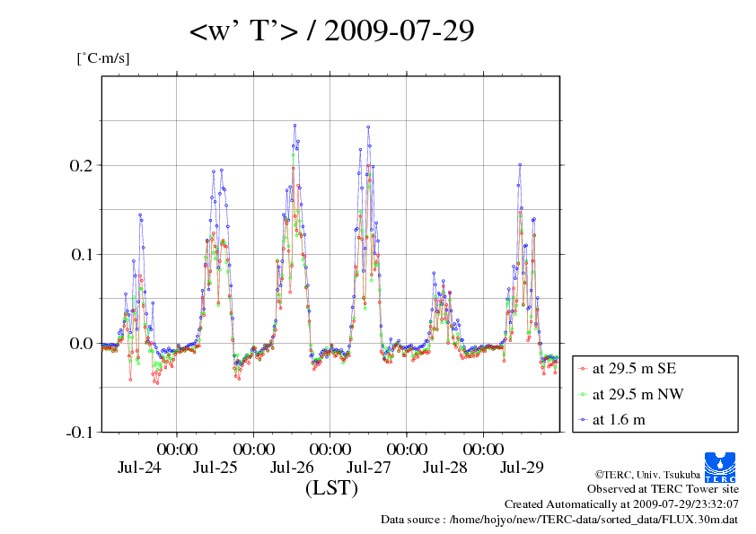Image resolution: width=756 pixels, height=534 pixels.
Task: Click 'Created Automatically at 2009-07-29/23:32:07' text
Action: pos(621,504)
